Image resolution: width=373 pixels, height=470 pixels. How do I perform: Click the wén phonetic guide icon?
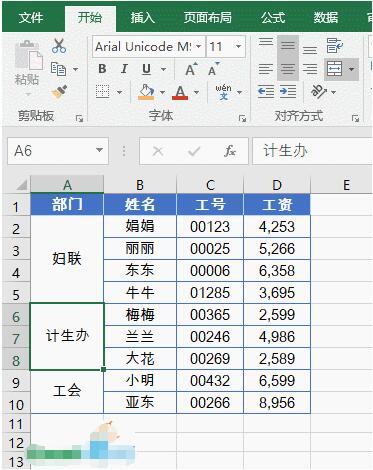pyautogui.click(x=223, y=92)
